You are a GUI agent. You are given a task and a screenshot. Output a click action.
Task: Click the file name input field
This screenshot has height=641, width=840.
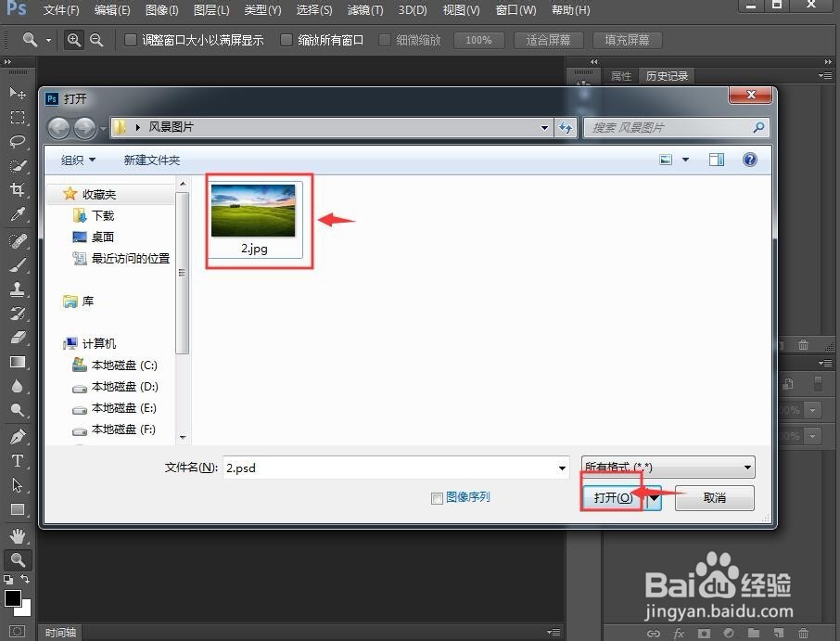[397, 468]
